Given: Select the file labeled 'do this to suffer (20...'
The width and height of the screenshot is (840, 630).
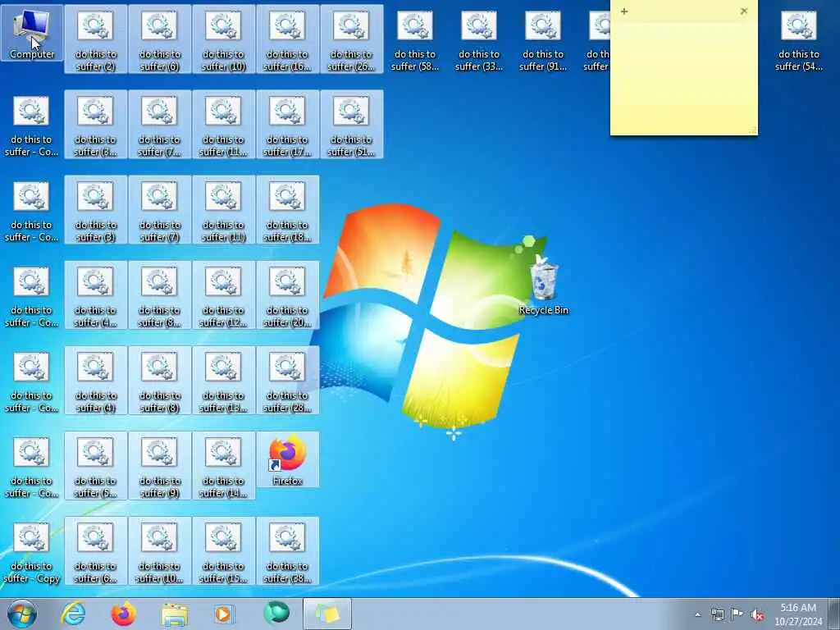Looking at the screenshot, I should click(288, 294).
